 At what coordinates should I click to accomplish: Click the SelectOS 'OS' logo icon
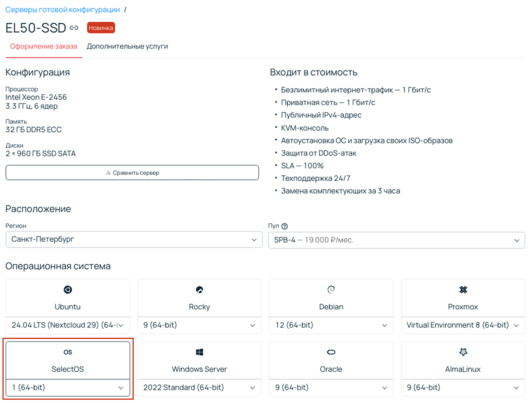click(68, 352)
